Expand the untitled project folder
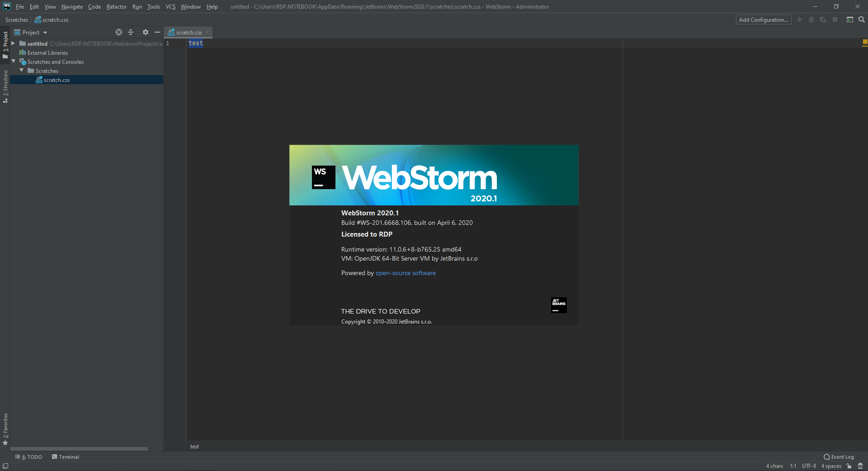 (x=13, y=43)
